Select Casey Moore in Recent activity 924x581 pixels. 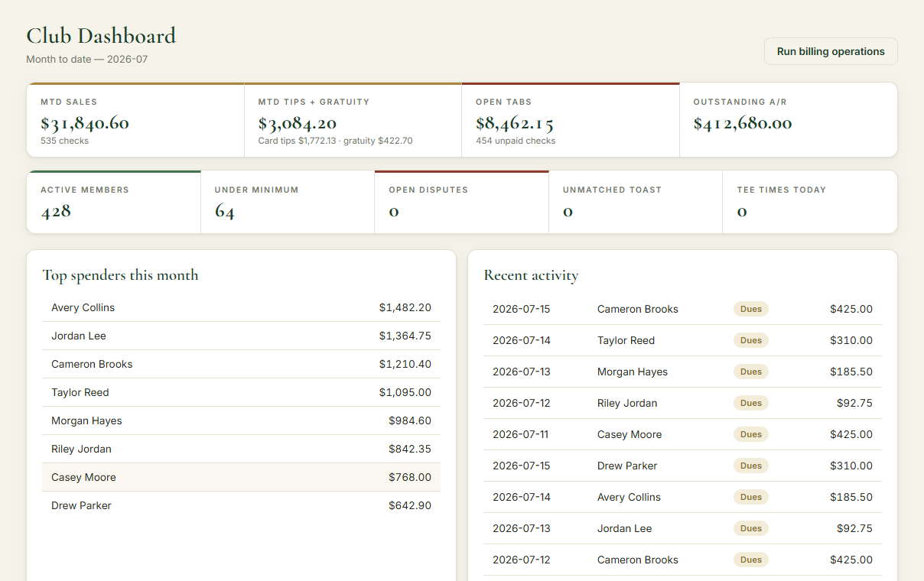coord(630,434)
